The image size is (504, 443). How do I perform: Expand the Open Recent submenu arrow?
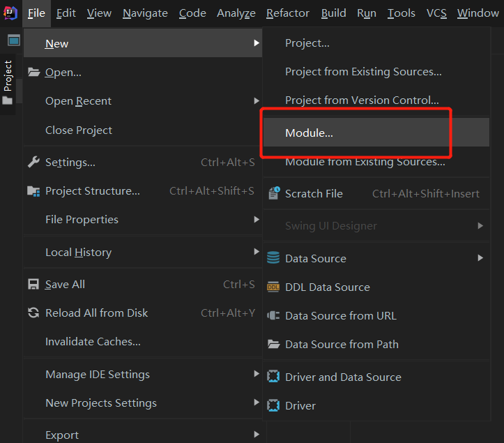point(257,101)
